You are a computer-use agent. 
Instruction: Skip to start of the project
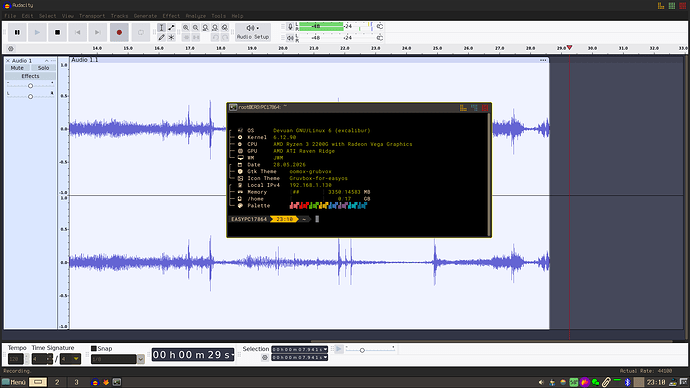77,33
